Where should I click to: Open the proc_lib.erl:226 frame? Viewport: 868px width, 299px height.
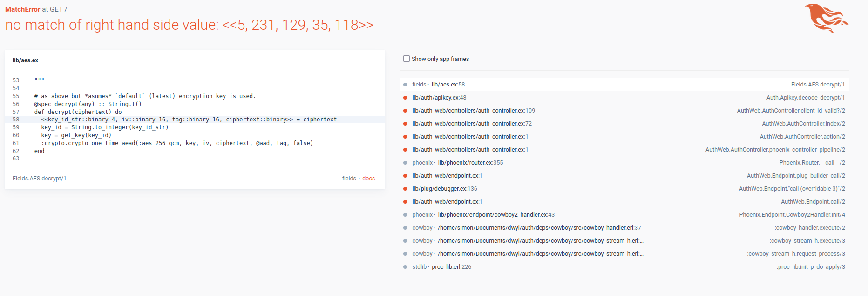[624, 267]
